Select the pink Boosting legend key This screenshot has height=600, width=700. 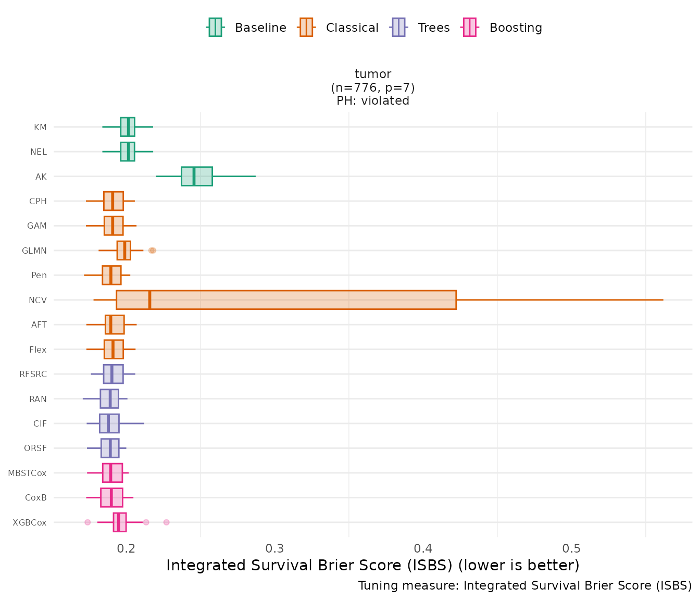pyautogui.click(x=470, y=28)
